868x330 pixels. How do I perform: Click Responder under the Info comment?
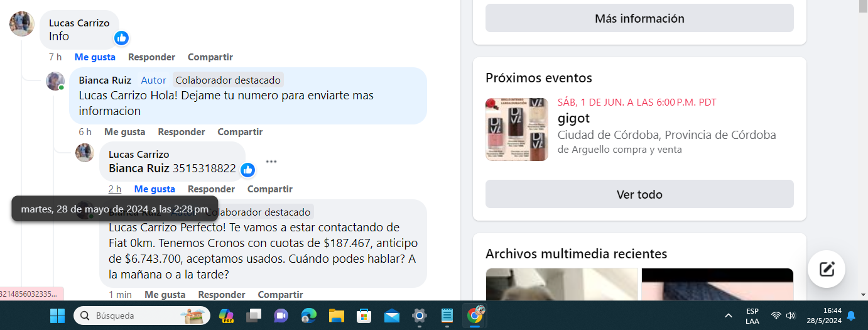(x=151, y=57)
